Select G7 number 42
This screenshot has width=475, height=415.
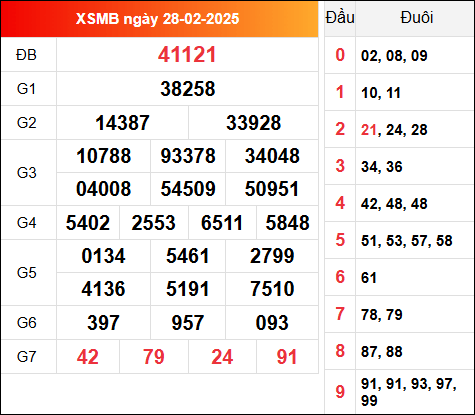(x=88, y=357)
